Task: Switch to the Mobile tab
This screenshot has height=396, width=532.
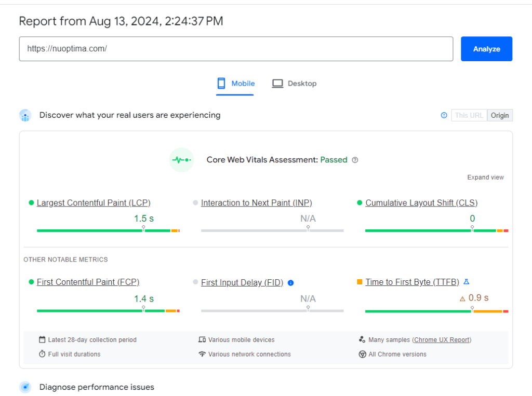Action: coord(235,84)
